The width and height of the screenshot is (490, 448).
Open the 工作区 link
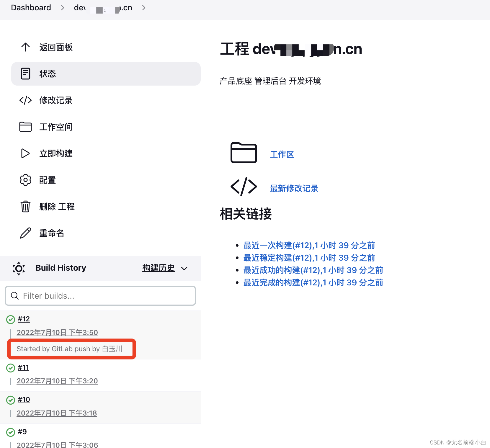[x=282, y=154]
